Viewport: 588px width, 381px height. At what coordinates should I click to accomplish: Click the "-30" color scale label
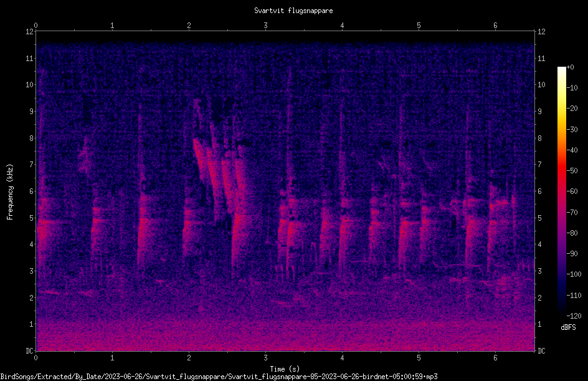point(572,130)
